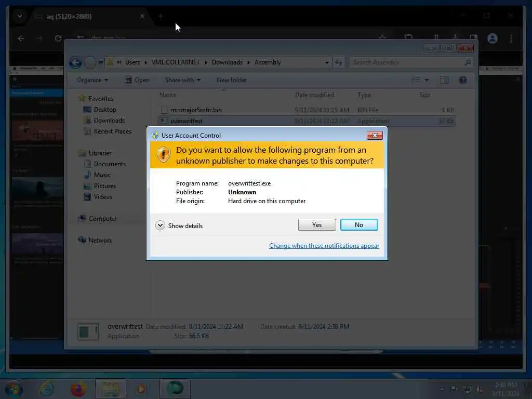532x399 pixels.
Task: Switch to Windows Explorer taskbar button
Action: [110, 389]
